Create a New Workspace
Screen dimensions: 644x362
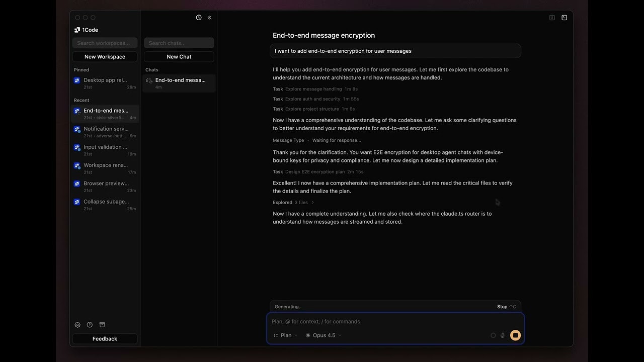[105, 56]
